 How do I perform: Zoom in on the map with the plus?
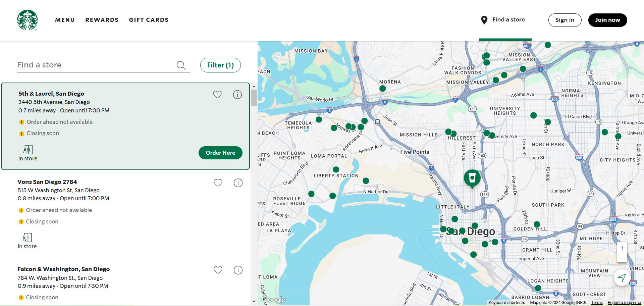pos(622,248)
